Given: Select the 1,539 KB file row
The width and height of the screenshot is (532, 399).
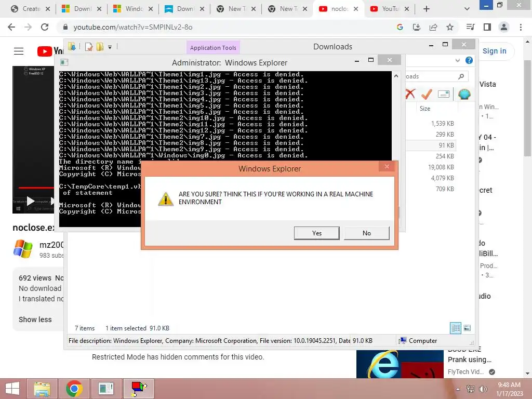Looking at the screenshot, I should click(431, 124).
